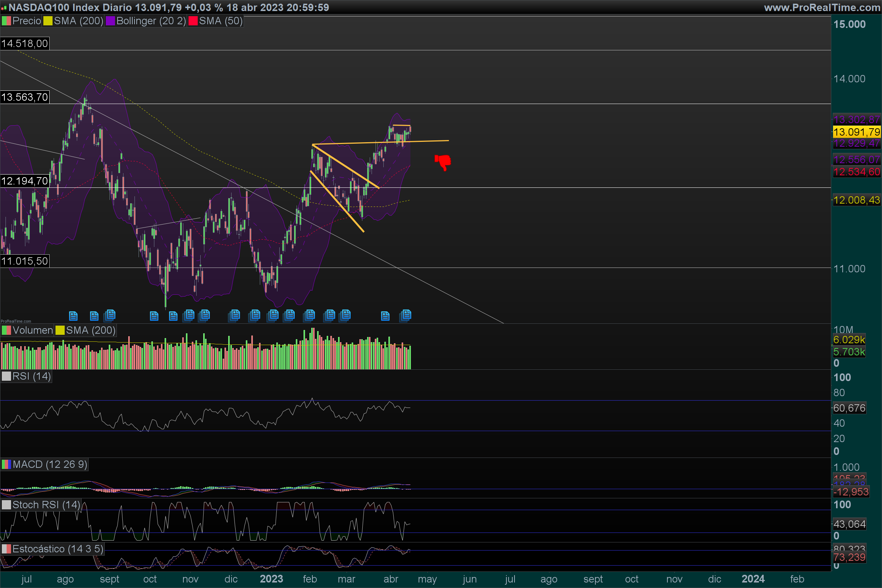Select the 2023 marker on the time axis
Image resolution: width=882 pixels, height=588 pixels.
(271, 578)
